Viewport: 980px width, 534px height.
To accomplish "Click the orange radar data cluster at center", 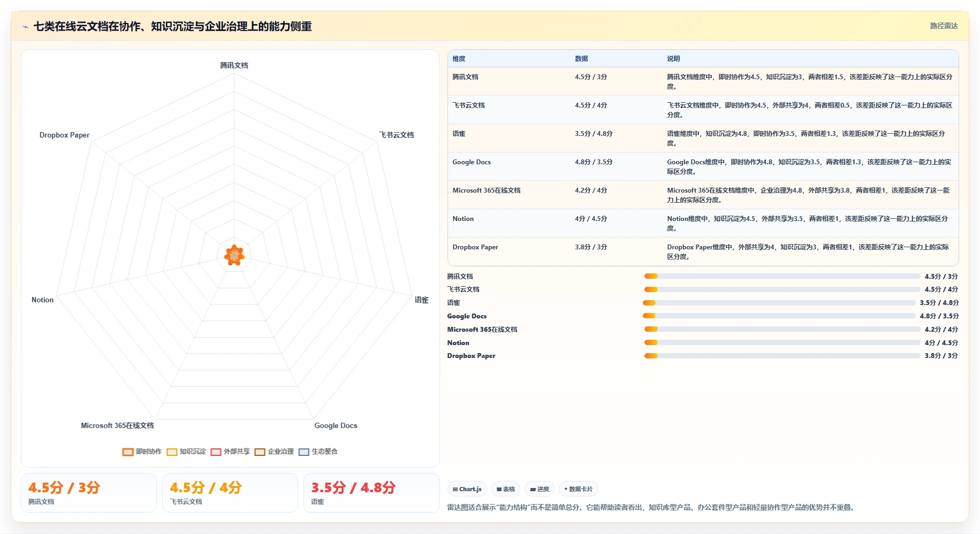I will [234, 255].
